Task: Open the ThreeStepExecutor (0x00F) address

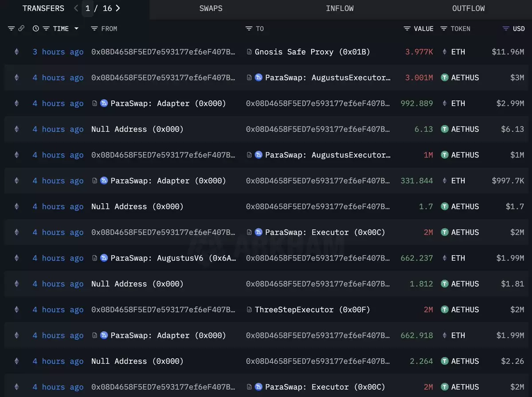Action: (x=313, y=310)
